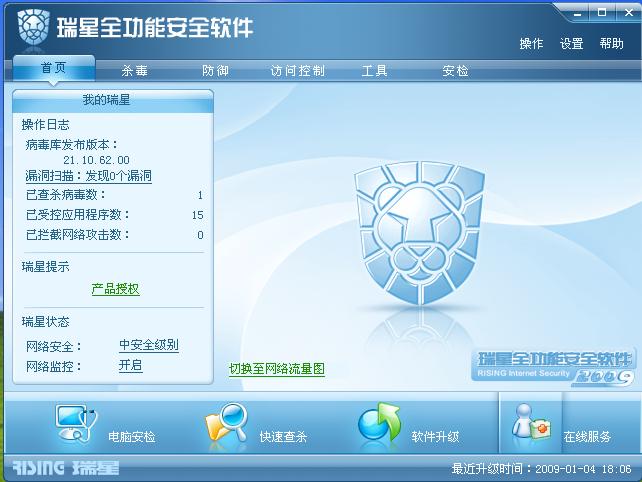Click the Rising lion logo in title bar
Viewport: 642px width, 482px height.
34,27
